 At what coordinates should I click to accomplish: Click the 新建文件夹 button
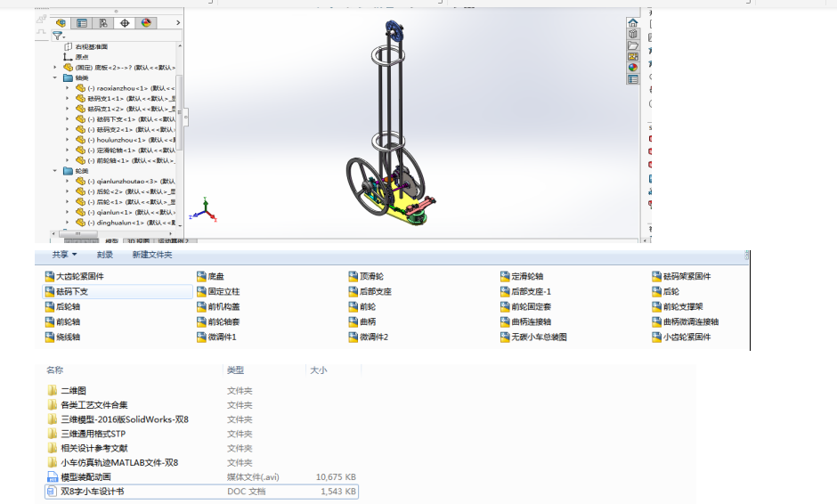coord(152,255)
